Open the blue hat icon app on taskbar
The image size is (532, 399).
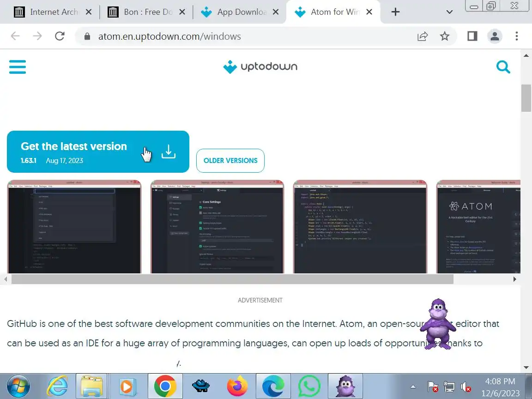[201, 386]
